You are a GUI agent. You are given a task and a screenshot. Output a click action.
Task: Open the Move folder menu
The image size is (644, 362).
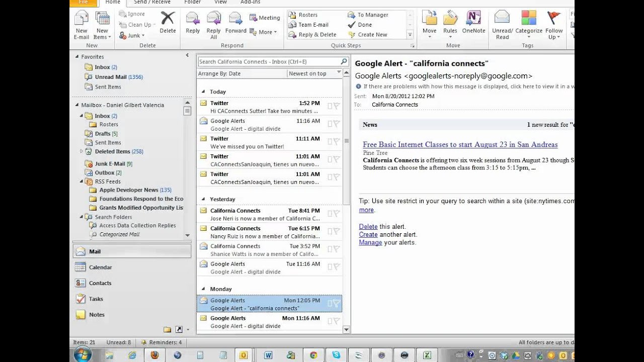point(429,25)
